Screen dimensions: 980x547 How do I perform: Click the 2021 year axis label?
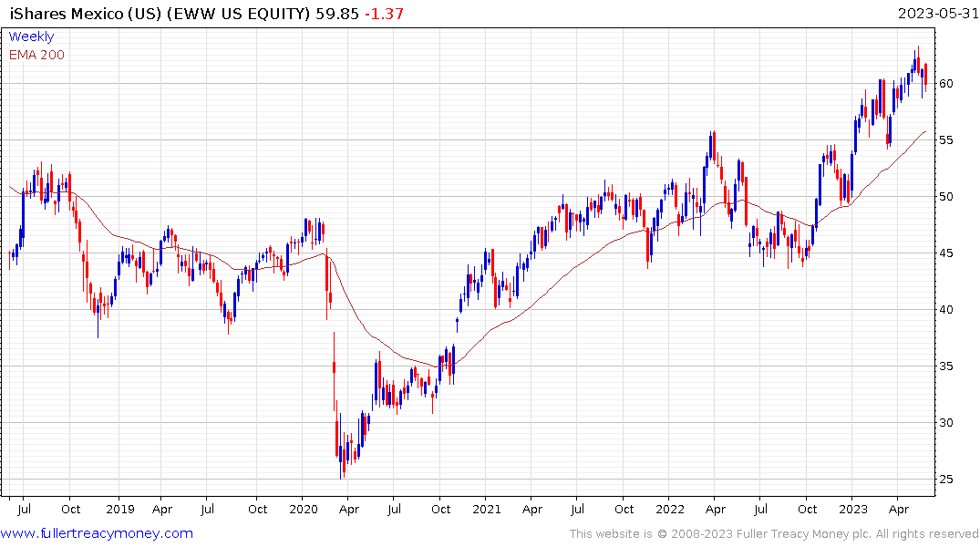pyautogui.click(x=487, y=509)
